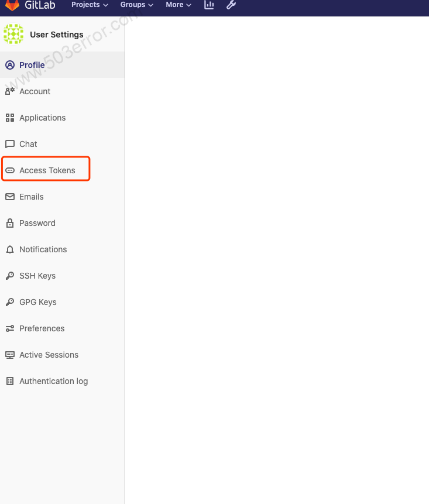Image resolution: width=429 pixels, height=504 pixels.
Task: Open the Notifications bell icon
Action: pyautogui.click(x=9, y=249)
